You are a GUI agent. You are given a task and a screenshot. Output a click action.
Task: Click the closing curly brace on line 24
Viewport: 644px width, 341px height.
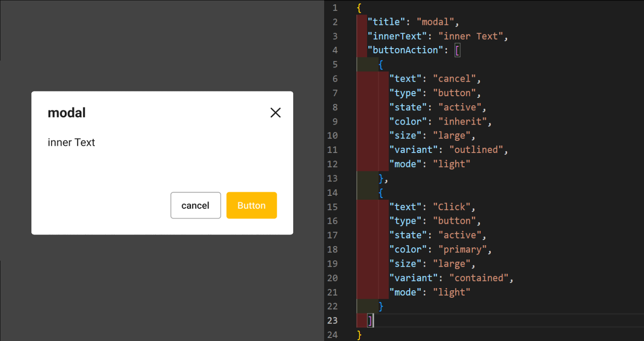click(359, 335)
